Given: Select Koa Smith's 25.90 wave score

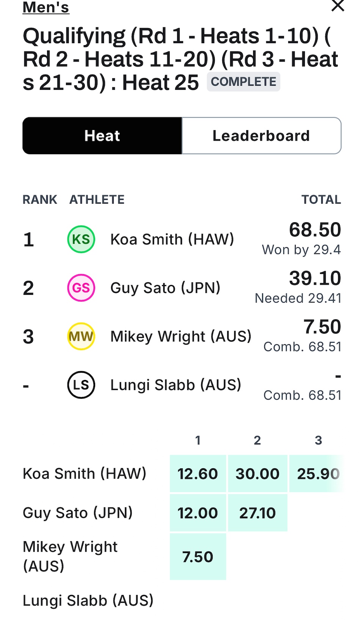Looking at the screenshot, I should [x=318, y=474].
